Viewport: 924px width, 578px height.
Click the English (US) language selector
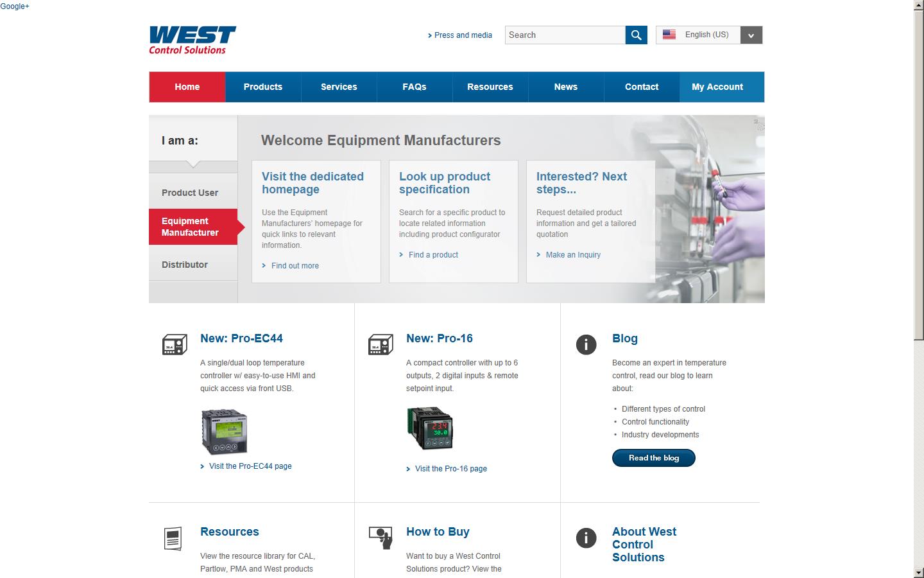coord(709,35)
